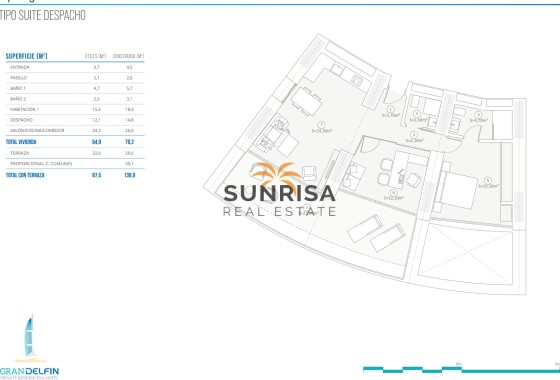560x380 pixels.
Task: Click the 'S=24,30m²' living room area label
Action: [322, 131]
